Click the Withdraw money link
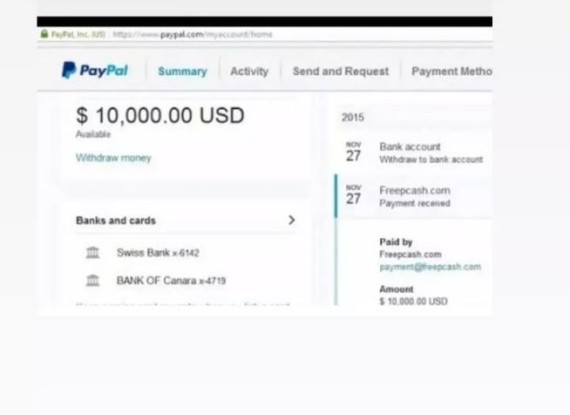 click(113, 158)
